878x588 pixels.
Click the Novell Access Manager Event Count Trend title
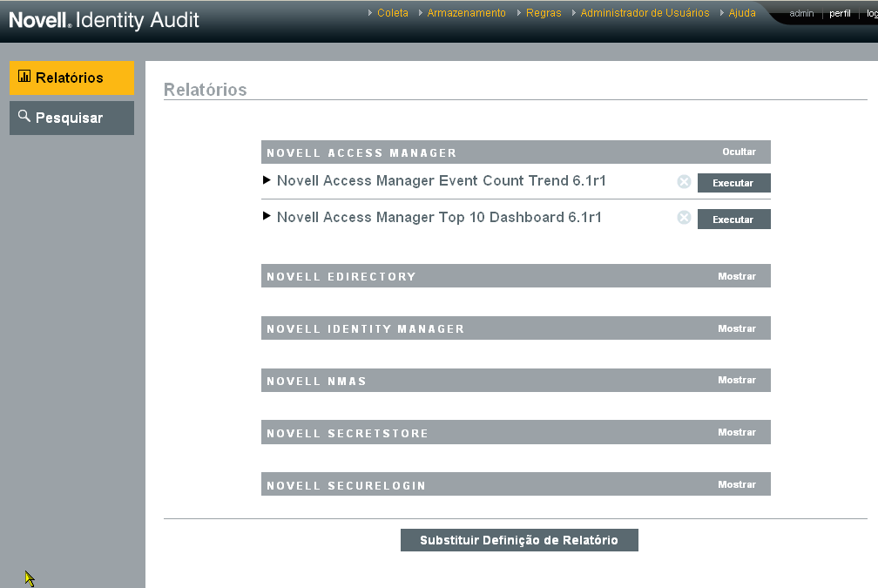442,180
